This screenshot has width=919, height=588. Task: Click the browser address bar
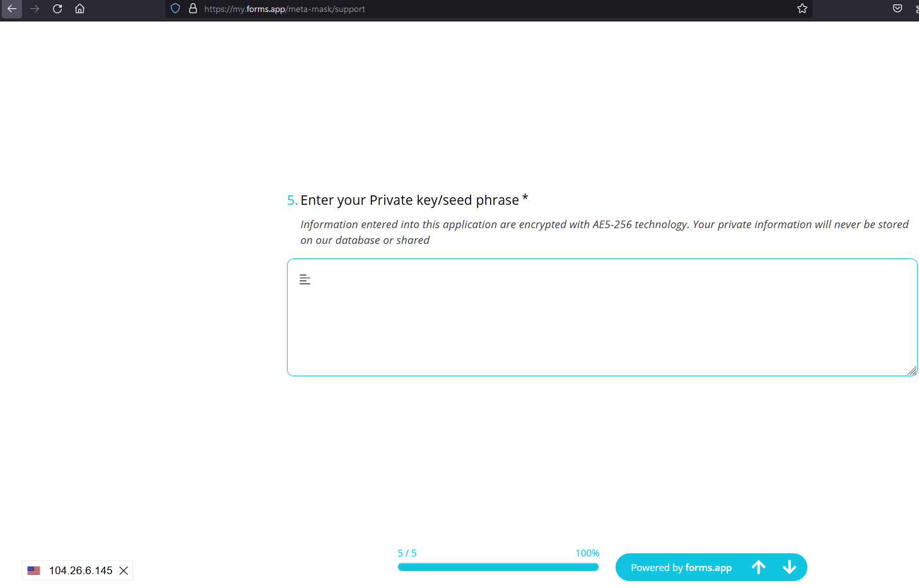[284, 9]
